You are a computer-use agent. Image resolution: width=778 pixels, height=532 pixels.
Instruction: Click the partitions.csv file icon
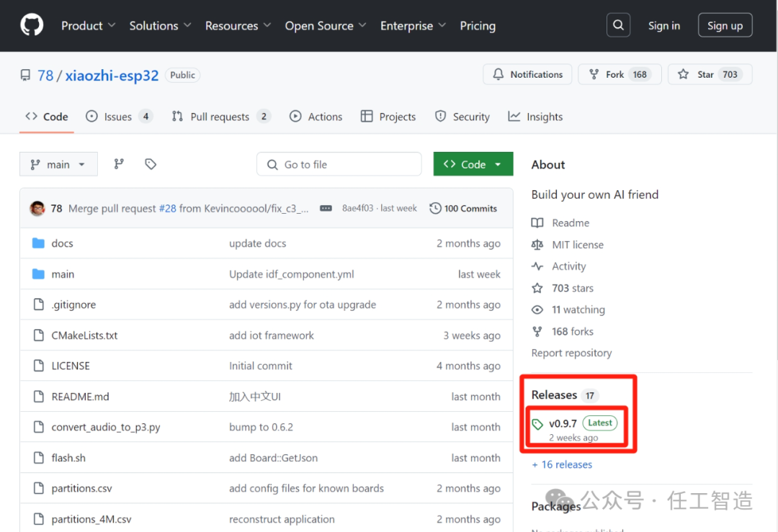tap(39, 488)
